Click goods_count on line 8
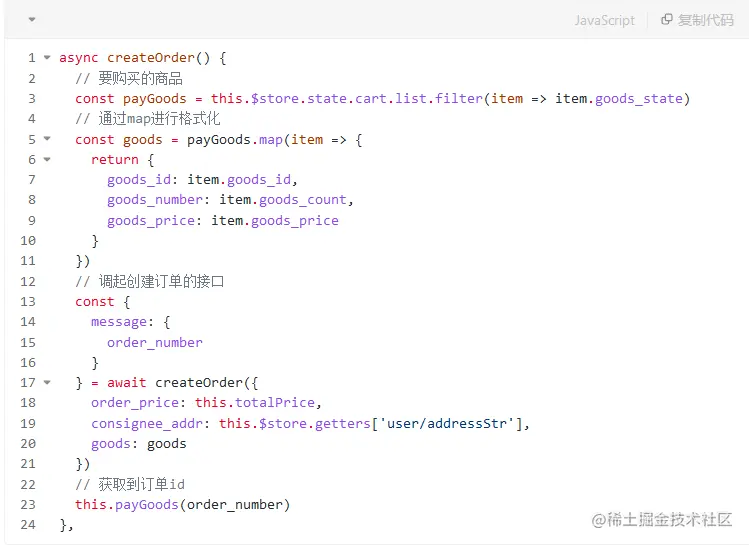This screenshot has width=749, height=545. click(302, 200)
